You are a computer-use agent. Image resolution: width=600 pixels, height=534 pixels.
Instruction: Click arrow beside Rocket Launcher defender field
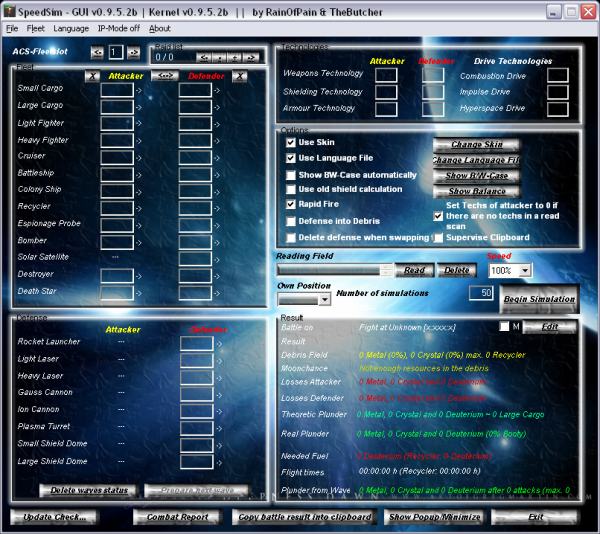tap(219, 344)
